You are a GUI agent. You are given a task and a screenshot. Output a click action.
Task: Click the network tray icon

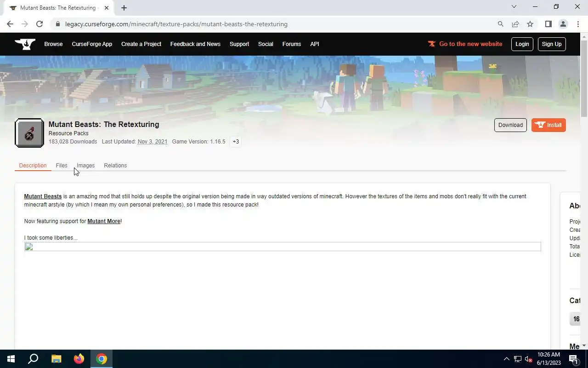point(518,359)
